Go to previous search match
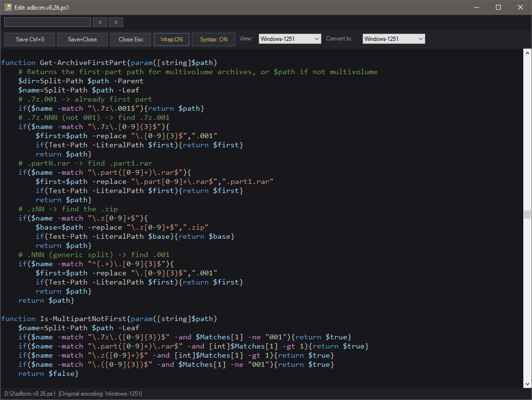Image resolution: width=532 pixels, height=400 pixels. (100, 23)
